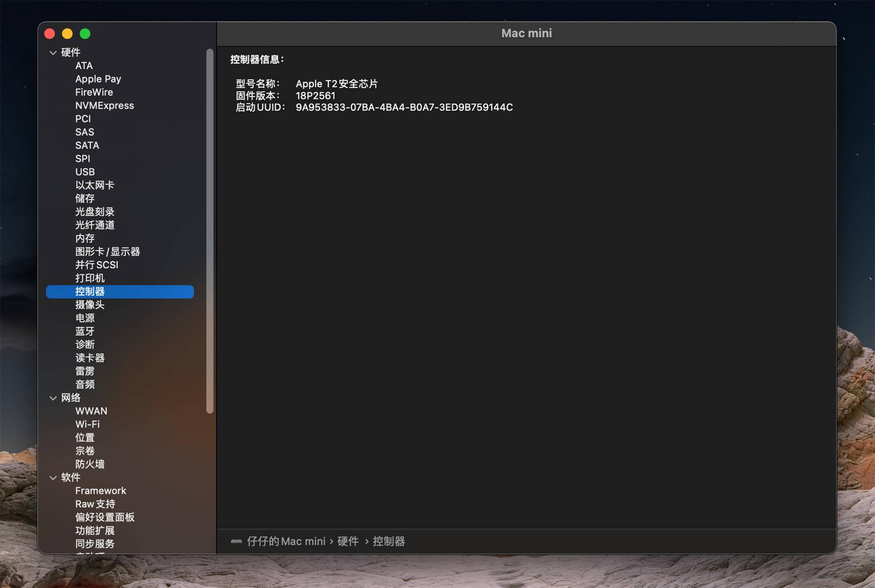875x588 pixels.
Task: Select the USB hardware category
Action: point(85,172)
